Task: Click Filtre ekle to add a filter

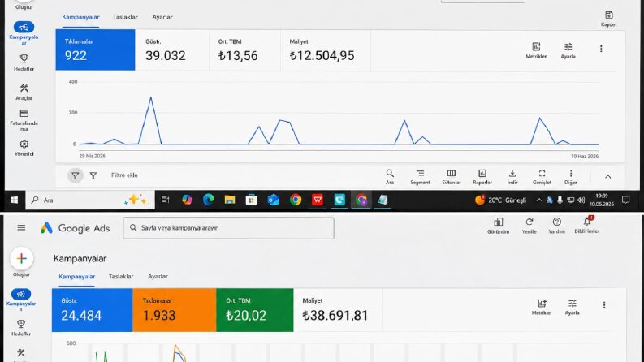Action: coord(124,175)
